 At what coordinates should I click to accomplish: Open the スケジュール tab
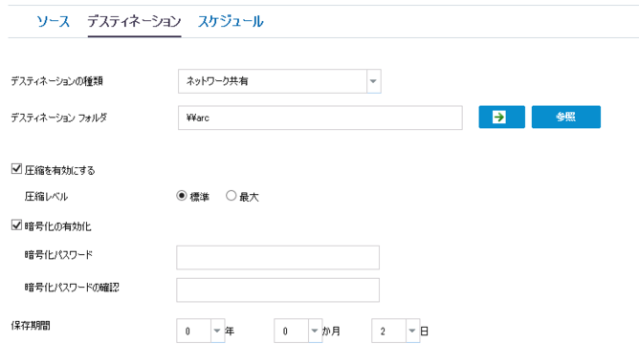point(231,21)
